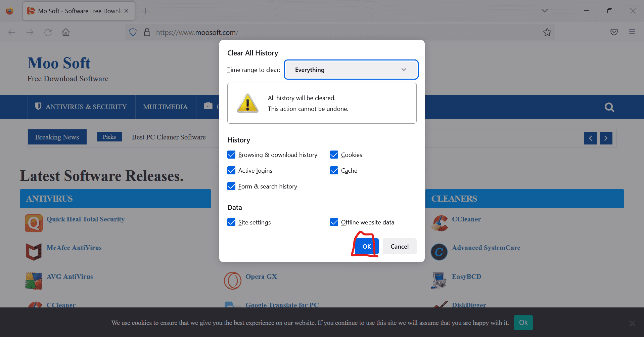Toggle the Site settings checkbox
Image resolution: width=644 pixels, height=337 pixels.
coord(231,222)
